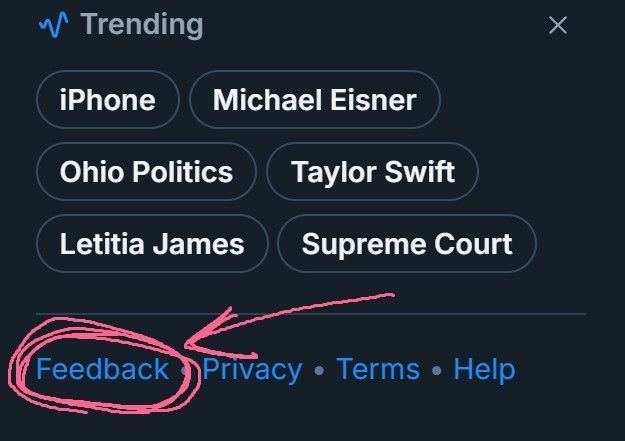
Task: Click the Trending heading text
Action: click(141, 25)
